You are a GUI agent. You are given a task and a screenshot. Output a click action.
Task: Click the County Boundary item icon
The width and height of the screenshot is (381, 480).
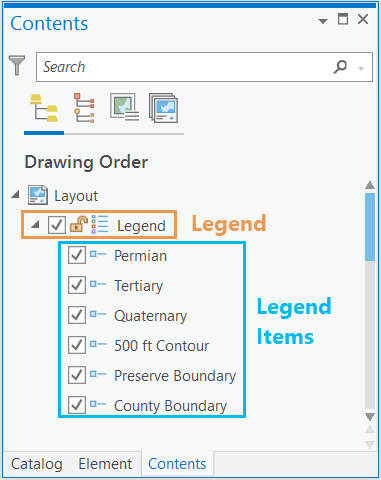(x=98, y=404)
